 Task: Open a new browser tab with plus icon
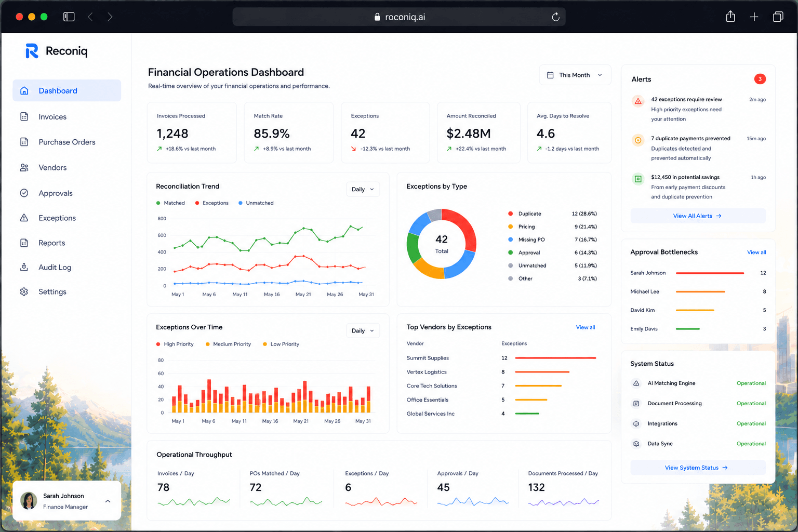[x=754, y=17]
